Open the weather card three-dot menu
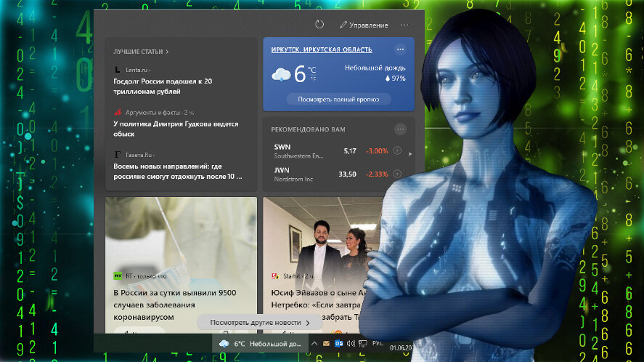This screenshot has width=644, height=362. (400, 49)
